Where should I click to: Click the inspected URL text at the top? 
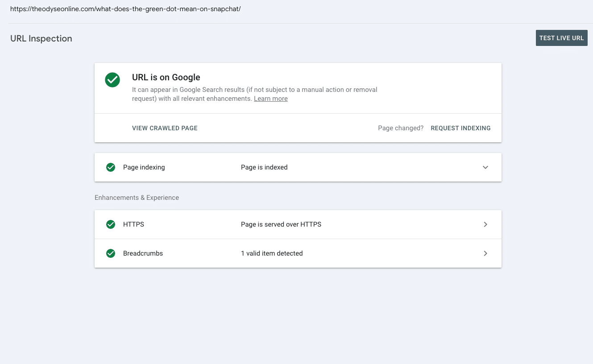[x=125, y=9]
